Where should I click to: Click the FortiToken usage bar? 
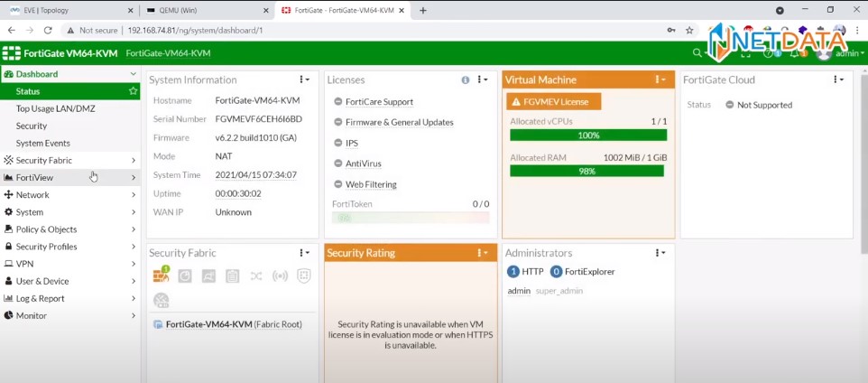coord(411,218)
